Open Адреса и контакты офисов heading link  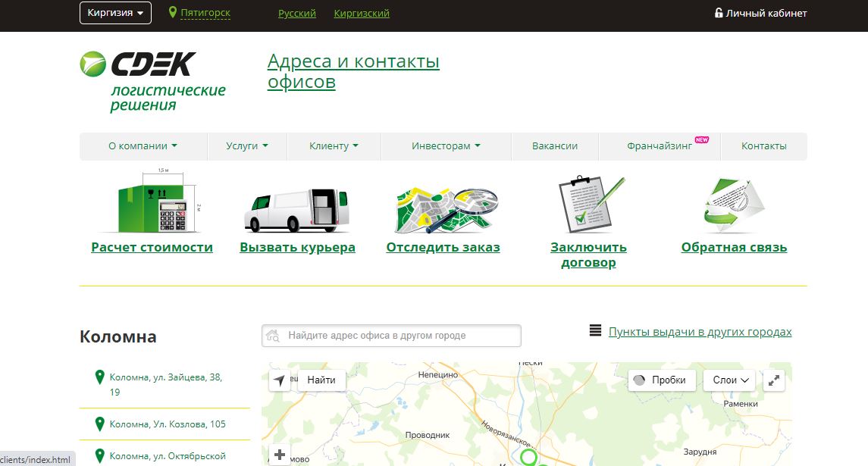353,71
